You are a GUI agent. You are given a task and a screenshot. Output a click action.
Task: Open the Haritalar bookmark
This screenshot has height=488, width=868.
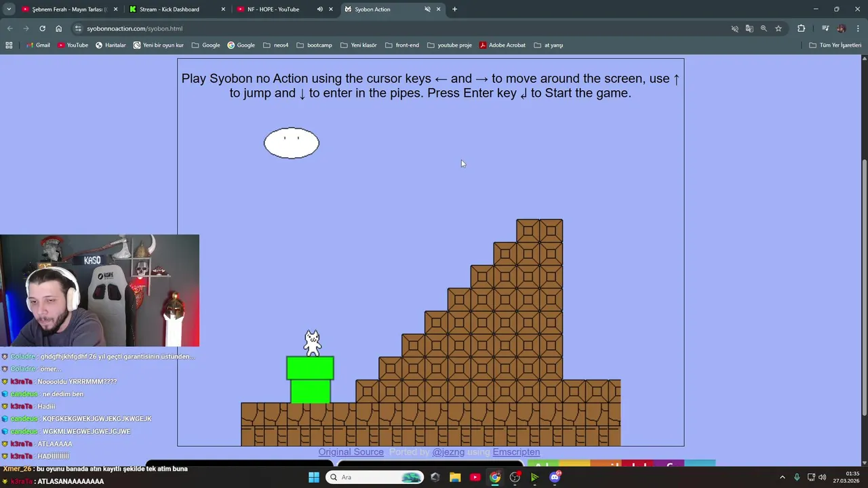pos(111,45)
